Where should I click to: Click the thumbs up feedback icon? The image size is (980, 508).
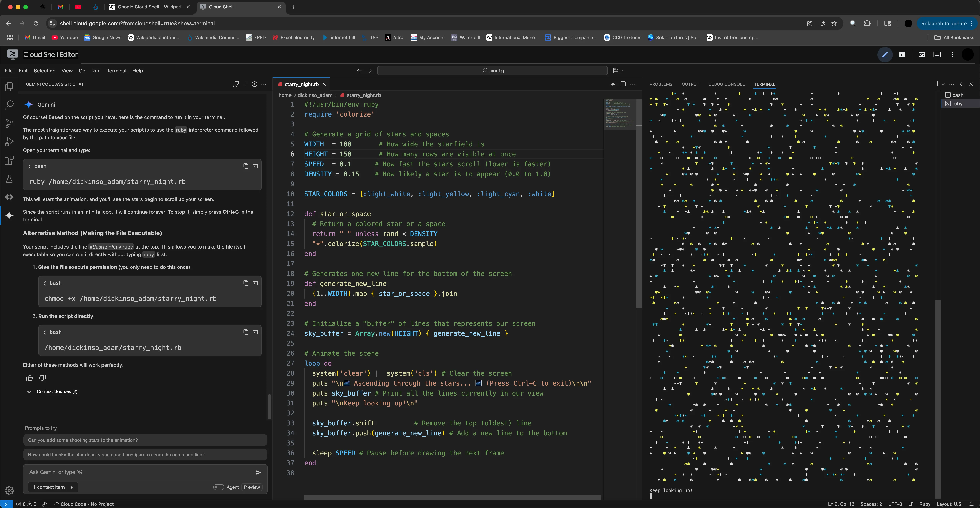29,378
